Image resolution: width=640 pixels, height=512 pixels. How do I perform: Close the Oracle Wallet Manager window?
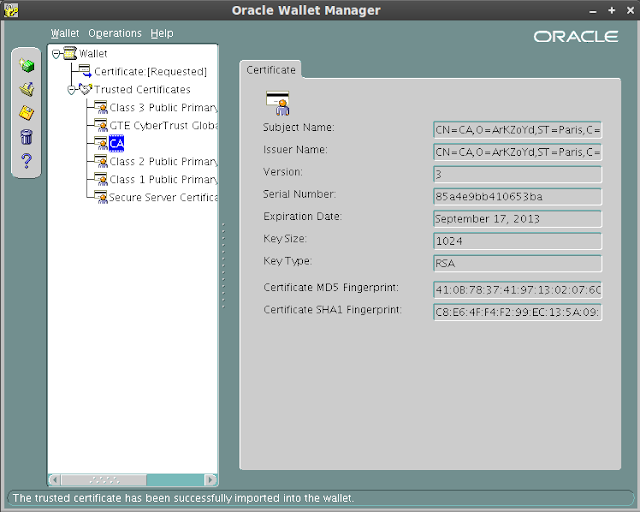tap(630, 11)
